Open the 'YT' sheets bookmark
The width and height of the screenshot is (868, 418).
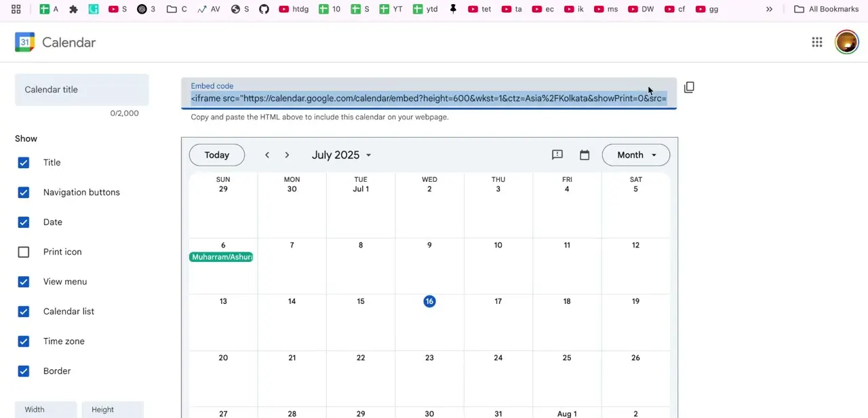point(391,9)
